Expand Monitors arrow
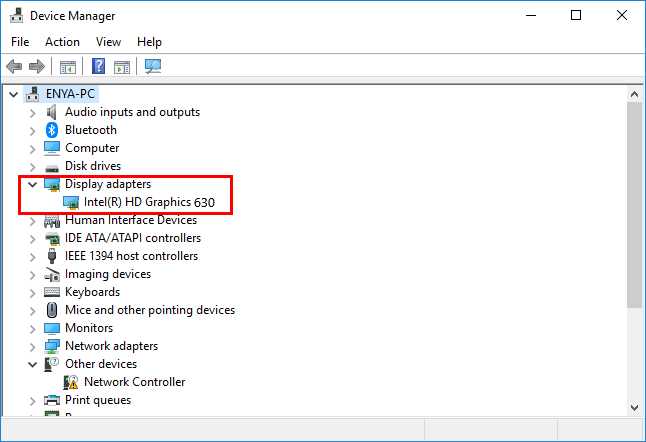 33,329
